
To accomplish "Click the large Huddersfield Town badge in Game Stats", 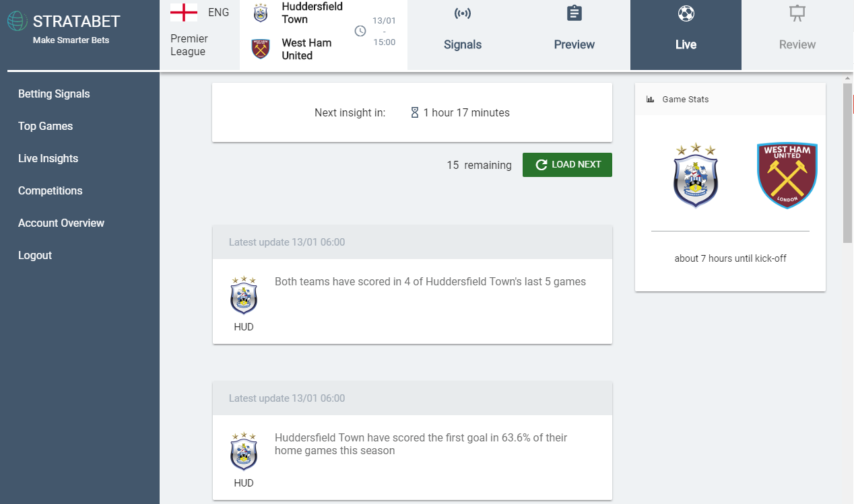I will click(x=696, y=175).
